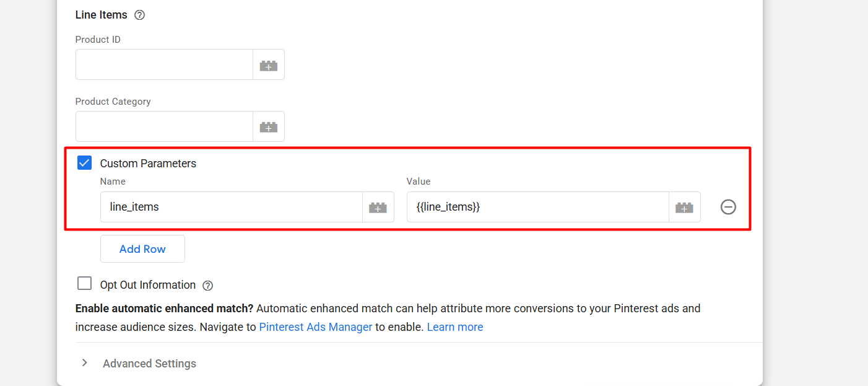This screenshot has height=386, width=868.
Task: Click the 'Advanced Settings' section title text
Action: click(149, 364)
